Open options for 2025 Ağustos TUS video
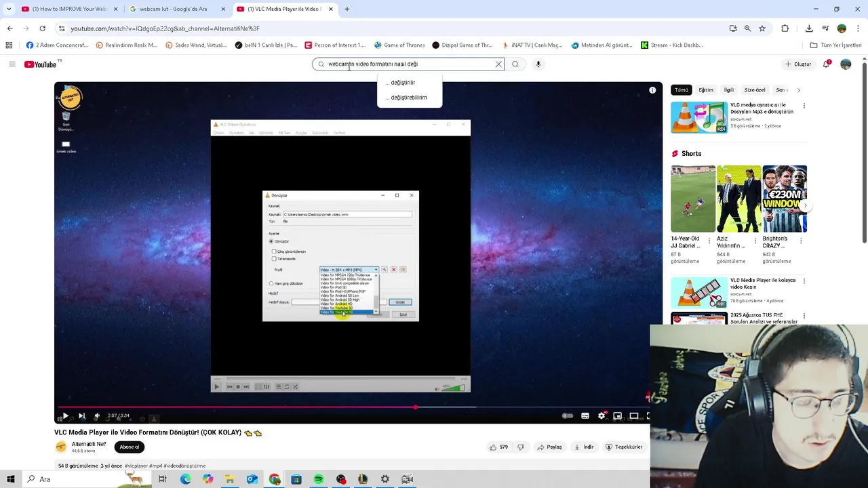 click(x=804, y=316)
